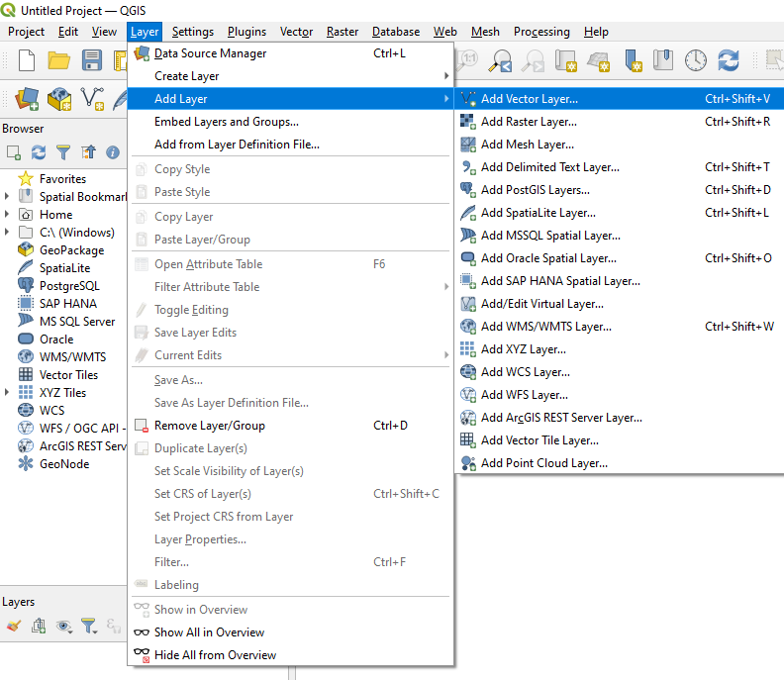Refresh the map with blue arrows icon
The image size is (784, 680).
tap(728, 60)
